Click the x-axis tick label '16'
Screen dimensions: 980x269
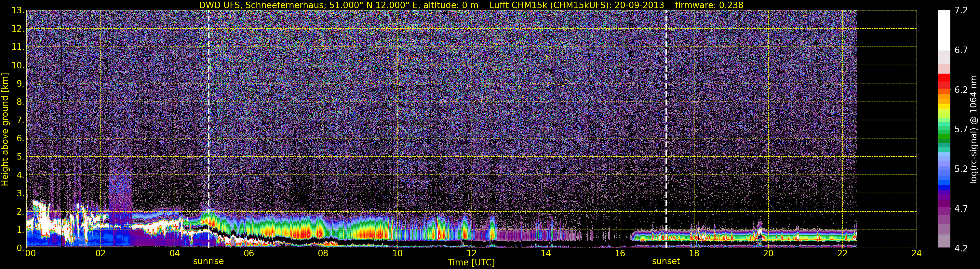click(620, 253)
